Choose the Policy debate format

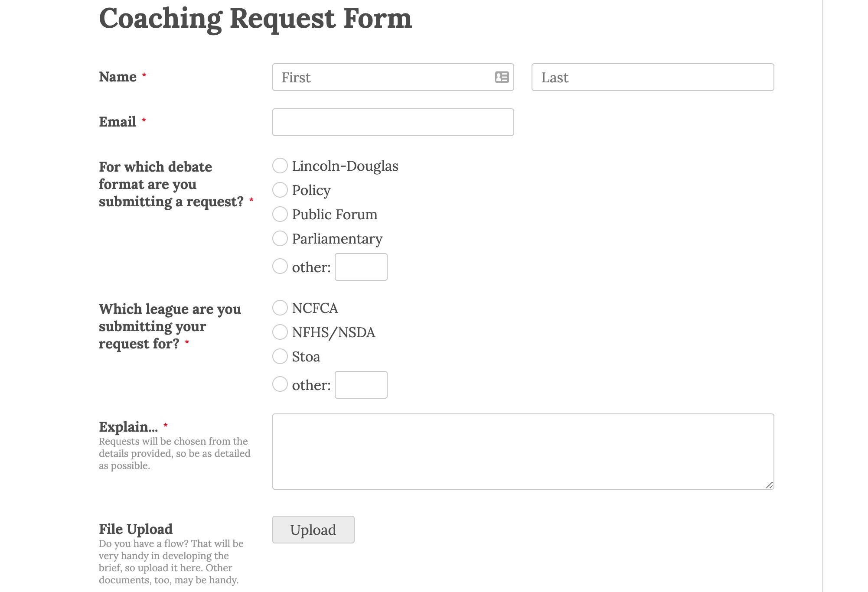coord(280,190)
